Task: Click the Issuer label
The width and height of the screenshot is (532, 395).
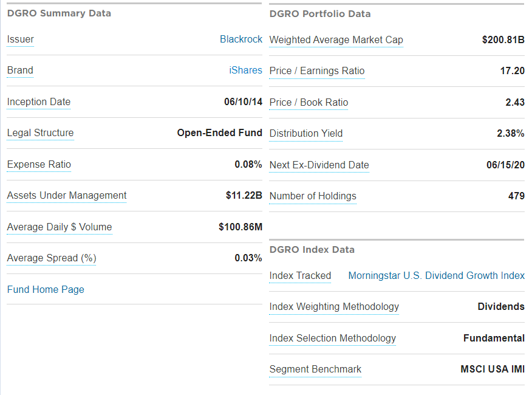Action: [x=21, y=39]
